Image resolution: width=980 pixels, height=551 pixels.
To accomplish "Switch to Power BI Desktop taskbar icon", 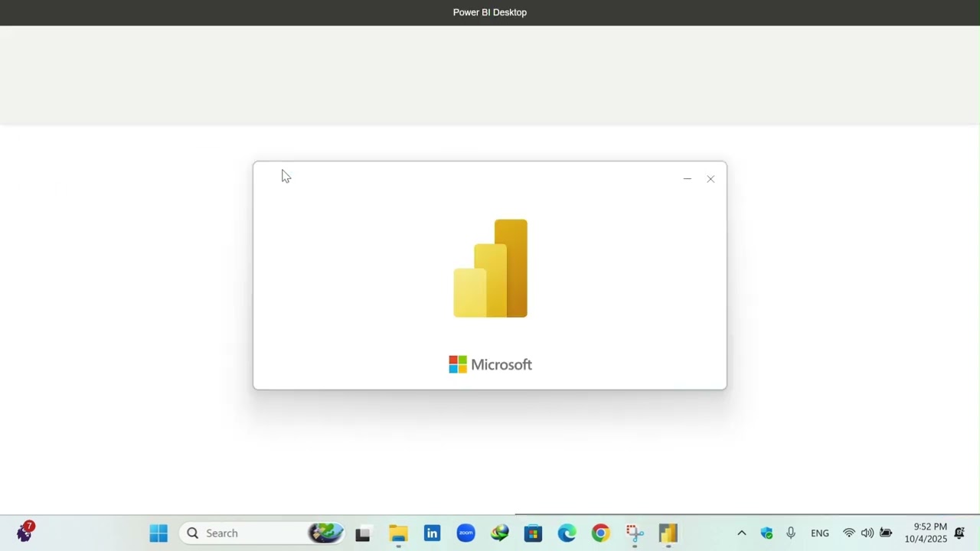I will (x=668, y=533).
